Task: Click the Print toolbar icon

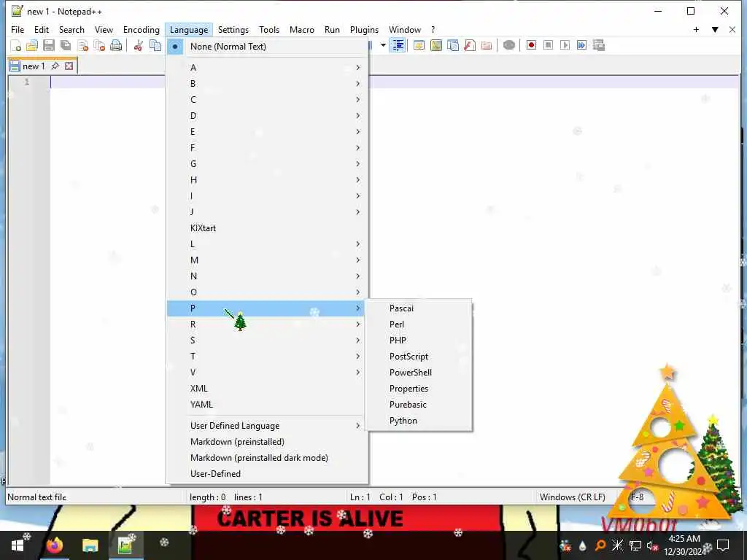Action: [x=116, y=46]
